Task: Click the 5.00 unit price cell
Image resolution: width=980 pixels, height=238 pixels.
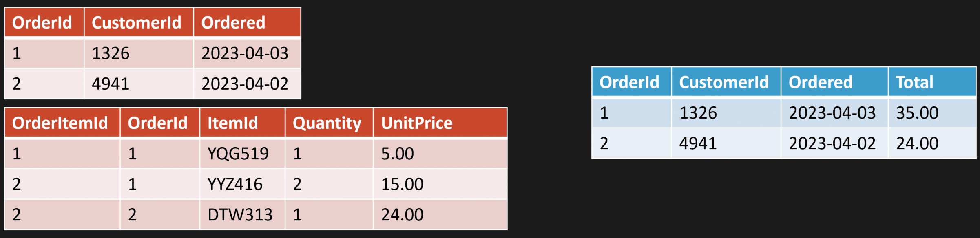Action: pyautogui.click(x=397, y=154)
